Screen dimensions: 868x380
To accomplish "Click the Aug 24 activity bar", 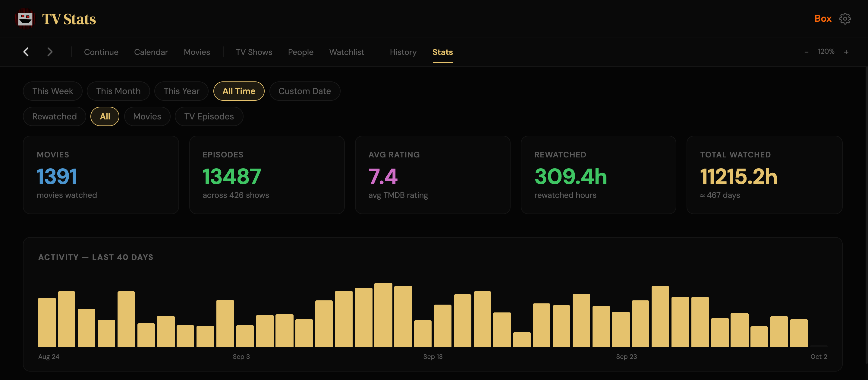I will [47, 322].
